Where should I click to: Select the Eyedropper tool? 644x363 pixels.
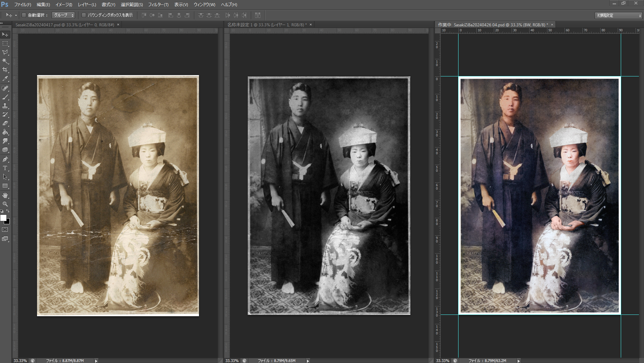tap(5, 79)
